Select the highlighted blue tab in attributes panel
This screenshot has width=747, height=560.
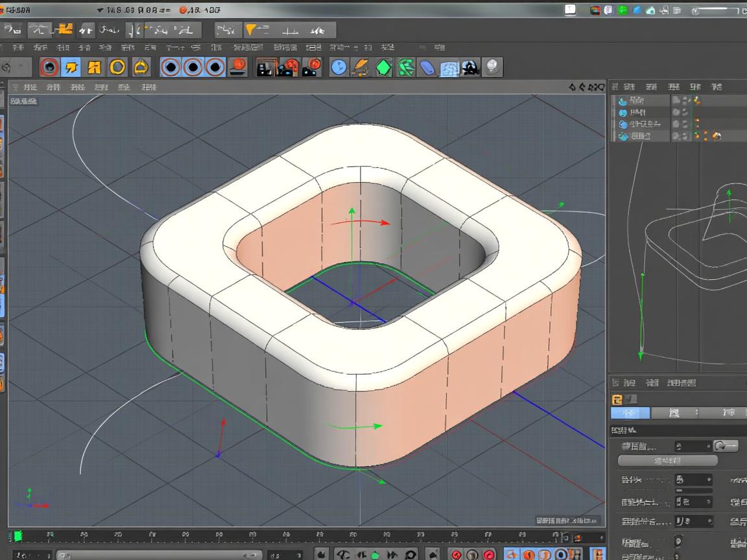click(629, 413)
